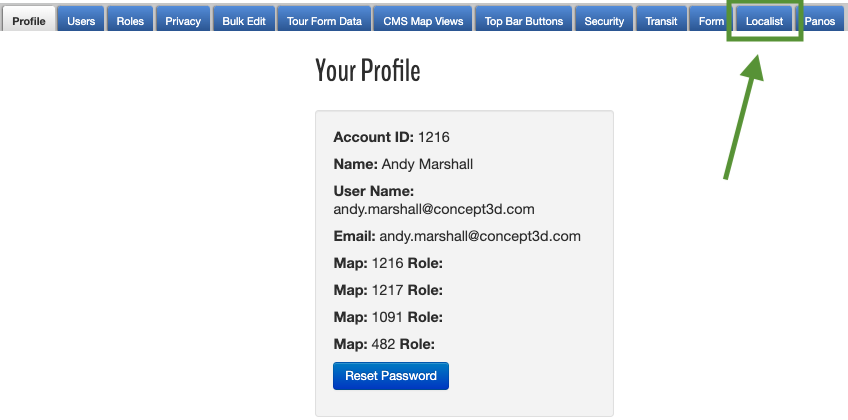Select the Security tab
The width and height of the screenshot is (848, 420).
pyautogui.click(x=604, y=19)
